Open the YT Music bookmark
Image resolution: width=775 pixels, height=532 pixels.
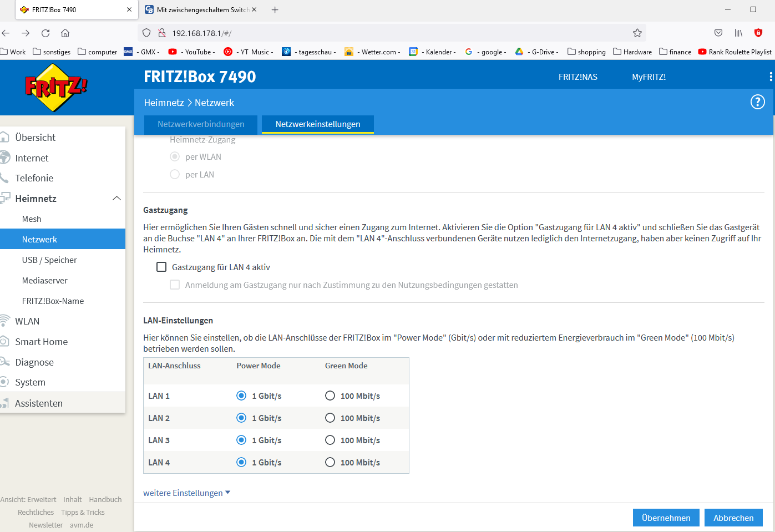[249, 52]
